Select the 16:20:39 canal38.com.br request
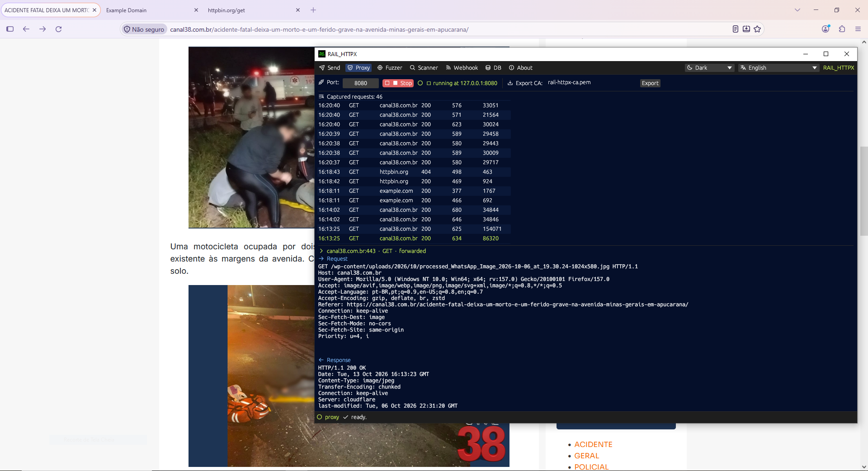The image size is (868, 471). coord(414,134)
